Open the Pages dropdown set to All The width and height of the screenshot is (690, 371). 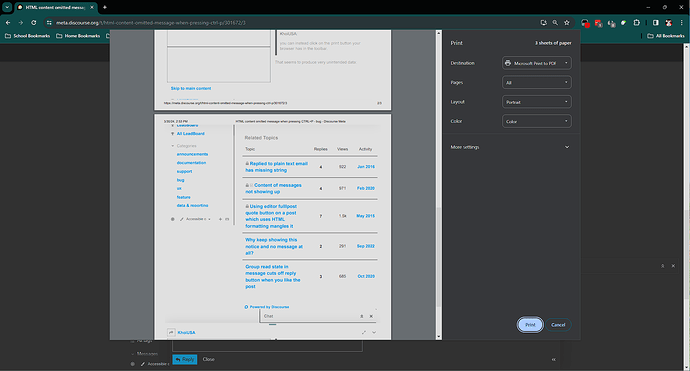(x=536, y=82)
